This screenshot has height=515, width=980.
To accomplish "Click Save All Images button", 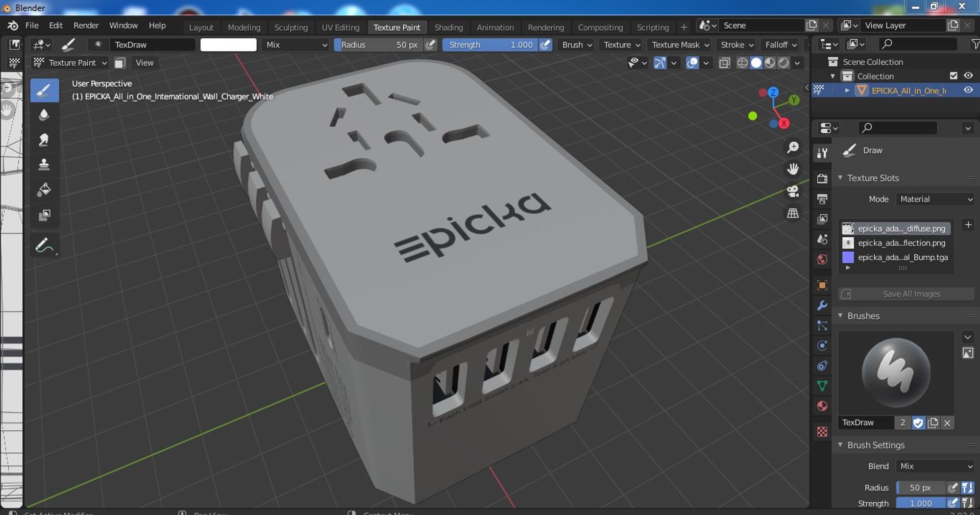I will [x=906, y=294].
